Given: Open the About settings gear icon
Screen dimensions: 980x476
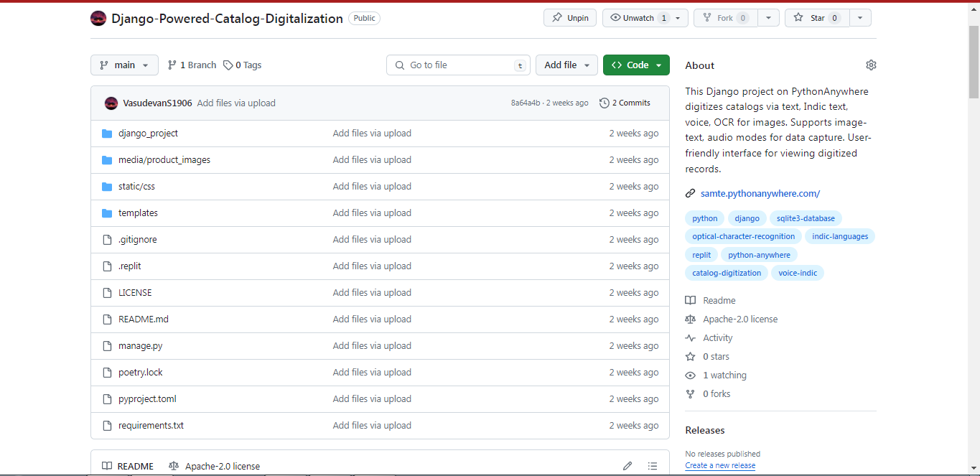Looking at the screenshot, I should point(871,65).
